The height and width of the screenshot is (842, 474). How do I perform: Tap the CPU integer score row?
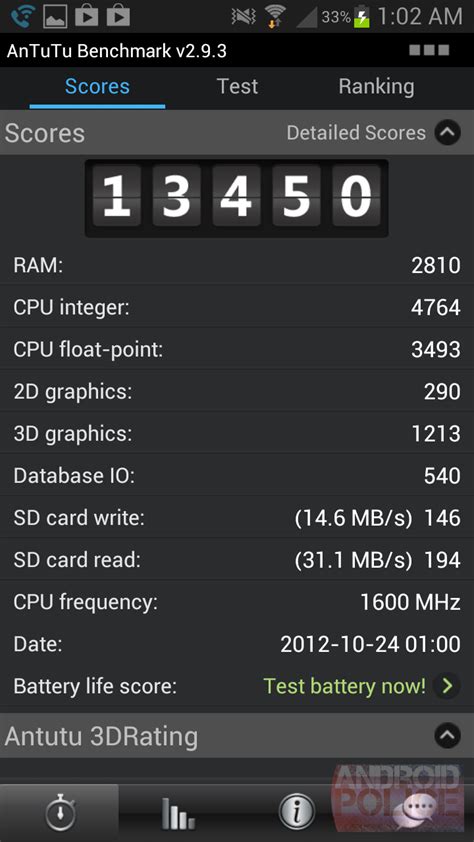[237, 307]
